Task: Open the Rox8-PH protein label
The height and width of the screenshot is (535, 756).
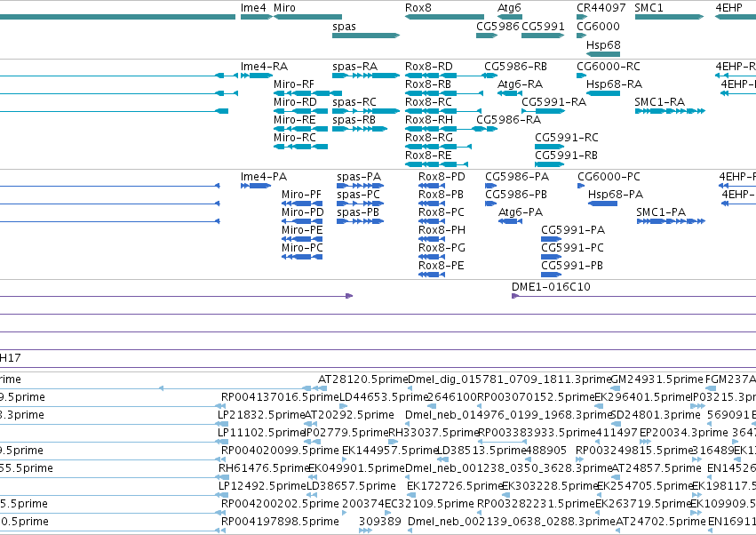Action: tap(442, 230)
